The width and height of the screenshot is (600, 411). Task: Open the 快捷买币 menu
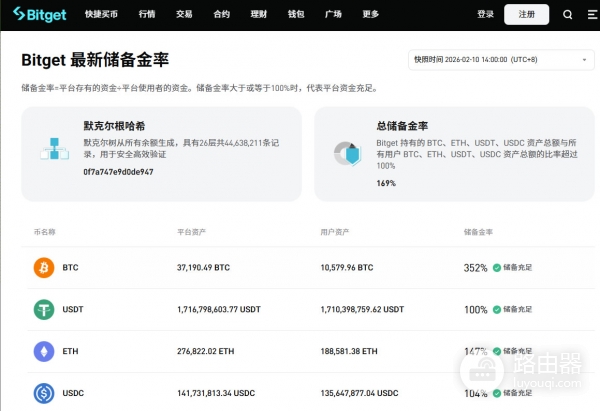[101, 14]
